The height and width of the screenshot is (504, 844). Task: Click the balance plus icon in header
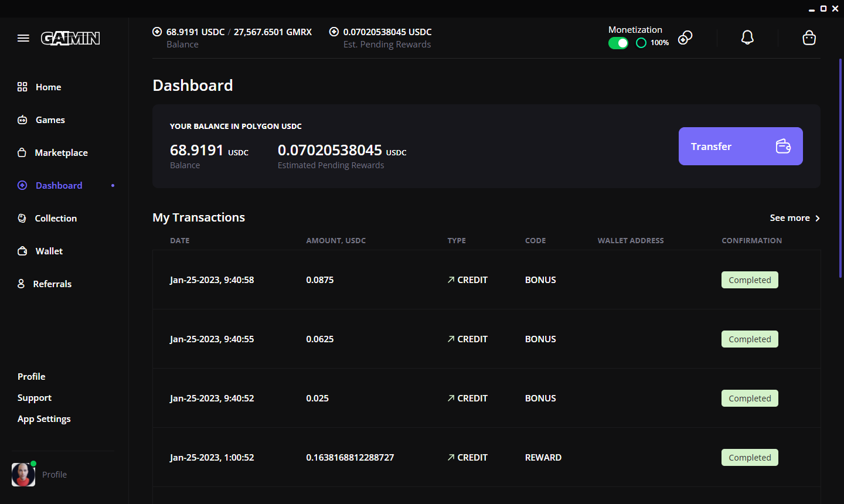coord(157,32)
